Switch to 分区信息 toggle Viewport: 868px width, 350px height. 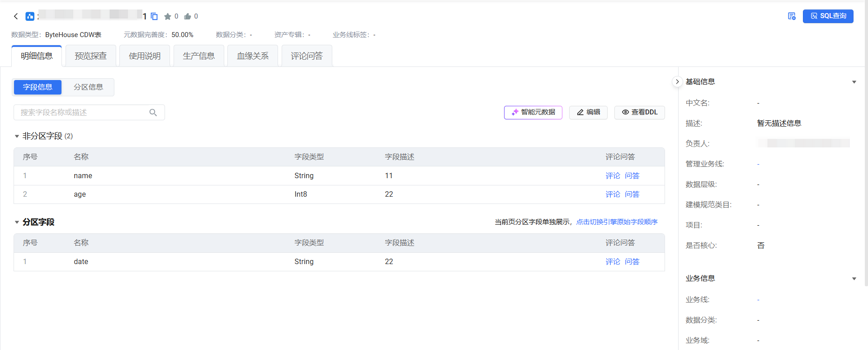[x=88, y=87]
